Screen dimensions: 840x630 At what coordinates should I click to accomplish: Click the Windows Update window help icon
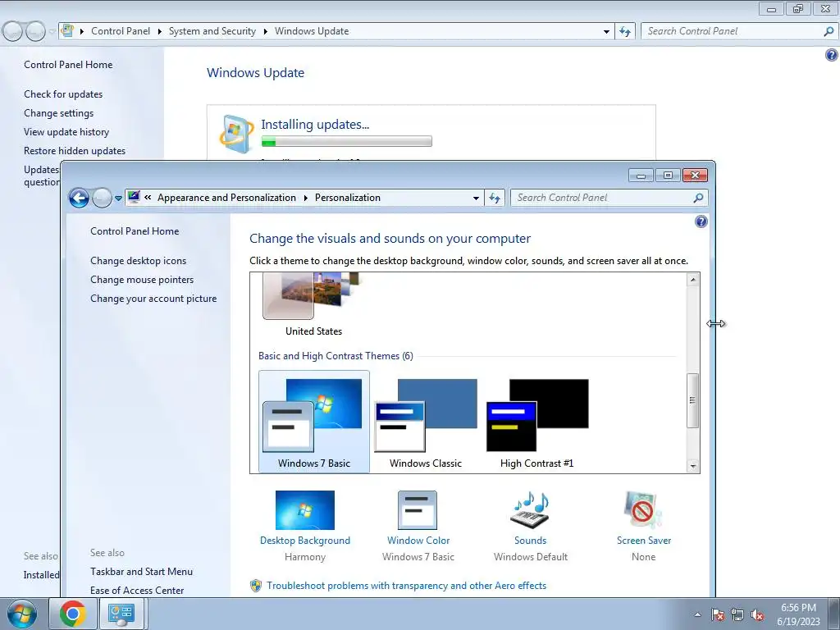(832, 55)
